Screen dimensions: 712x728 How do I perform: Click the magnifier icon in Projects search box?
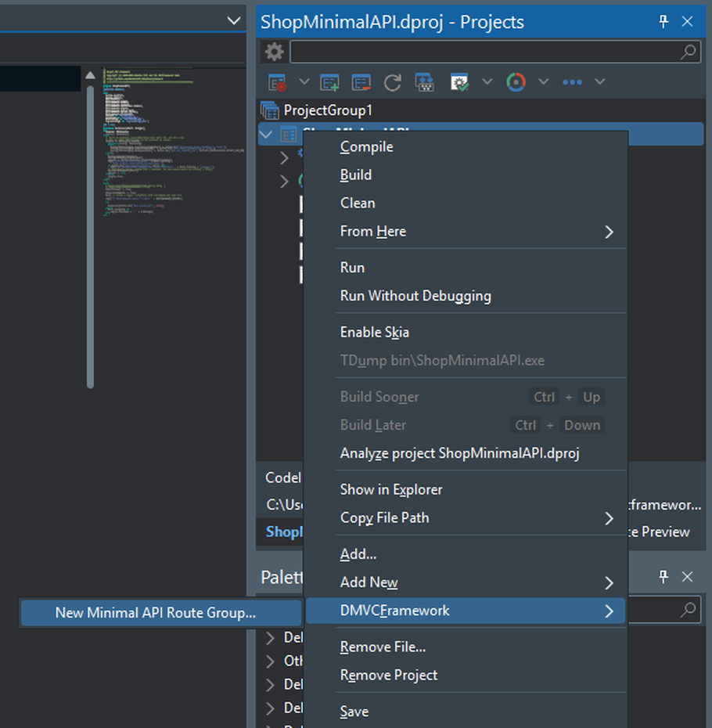point(688,52)
